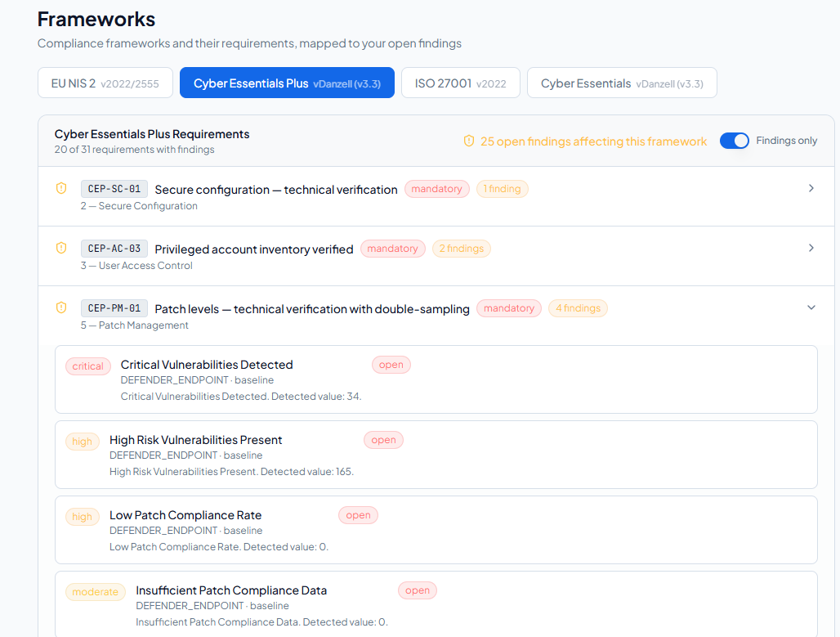
Task: Click Privileged account inventory verified title
Action: point(254,249)
